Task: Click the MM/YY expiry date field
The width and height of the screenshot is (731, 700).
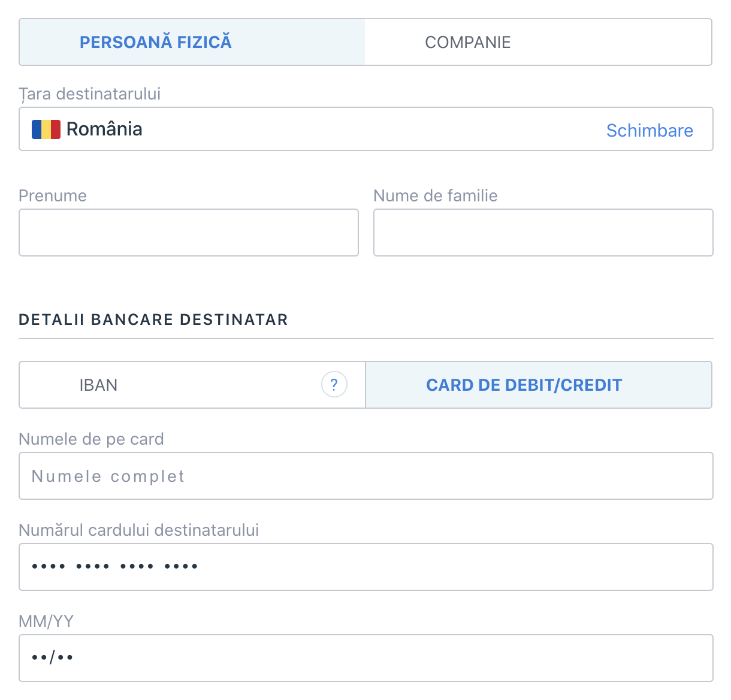Action: [x=365, y=658]
